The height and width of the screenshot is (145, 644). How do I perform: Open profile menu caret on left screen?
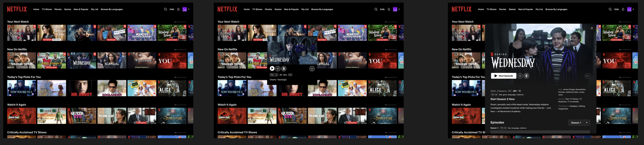(189, 9)
